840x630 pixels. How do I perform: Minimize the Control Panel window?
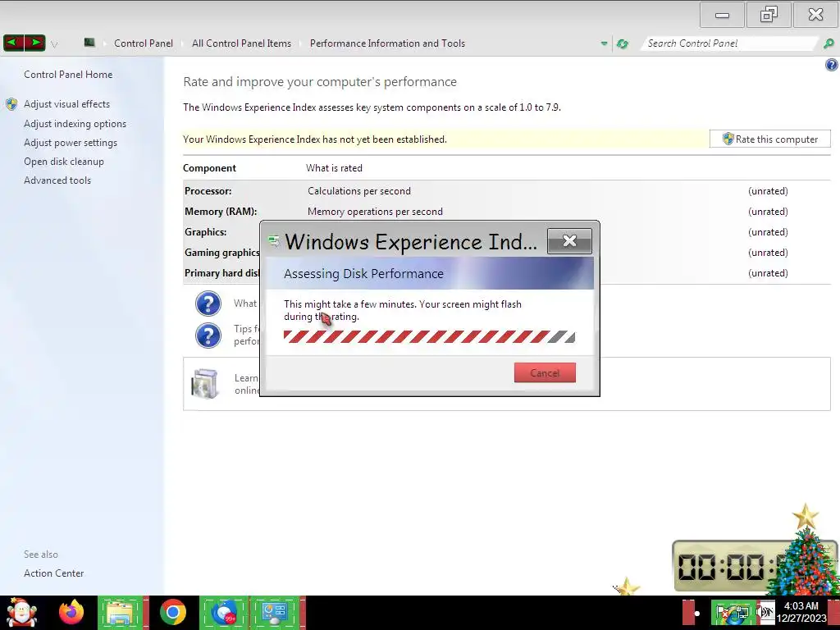coord(722,15)
